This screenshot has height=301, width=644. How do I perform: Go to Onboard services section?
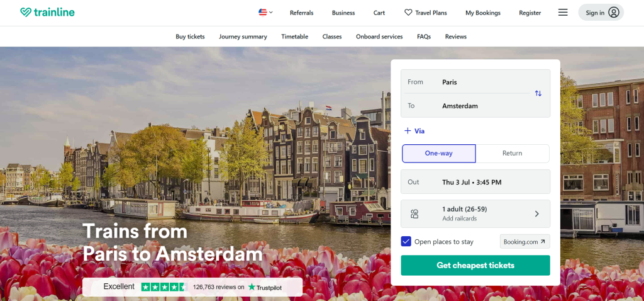tap(379, 37)
